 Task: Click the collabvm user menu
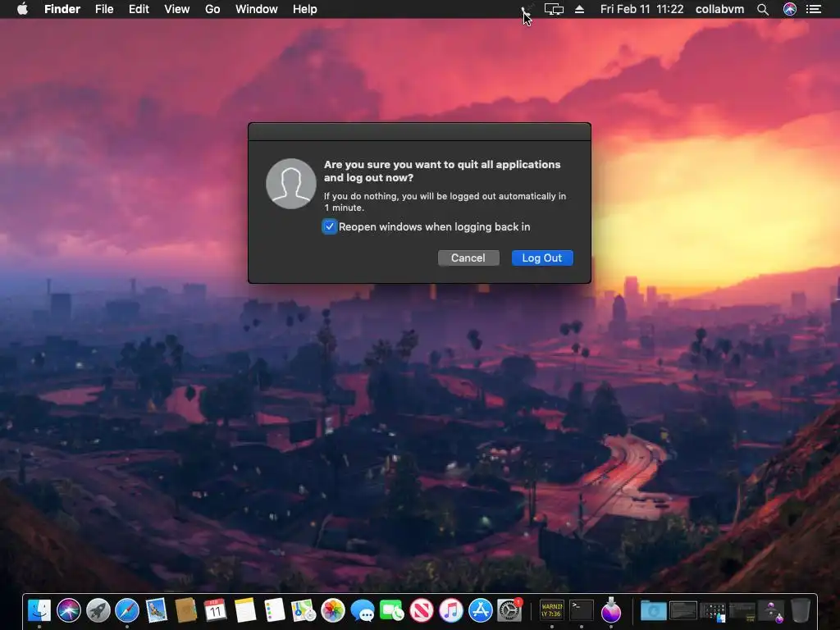719,9
